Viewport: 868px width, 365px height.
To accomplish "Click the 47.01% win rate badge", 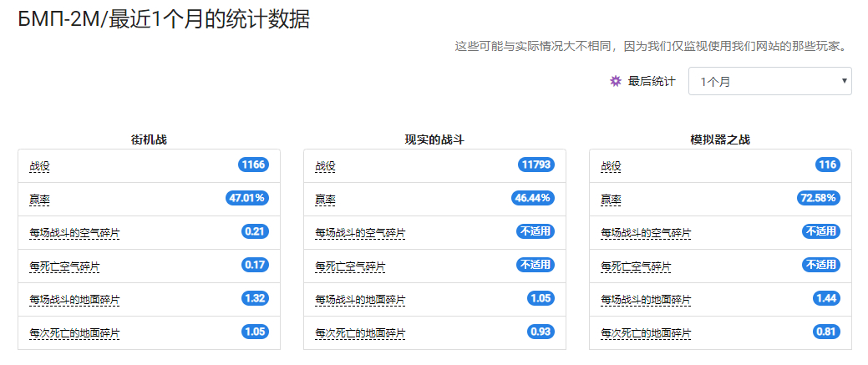I will click(247, 198).
